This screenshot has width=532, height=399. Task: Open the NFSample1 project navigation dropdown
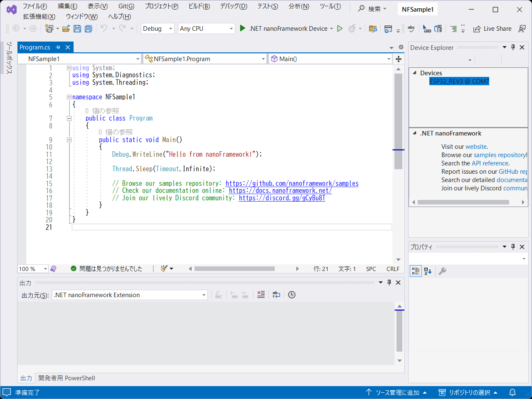80,59
